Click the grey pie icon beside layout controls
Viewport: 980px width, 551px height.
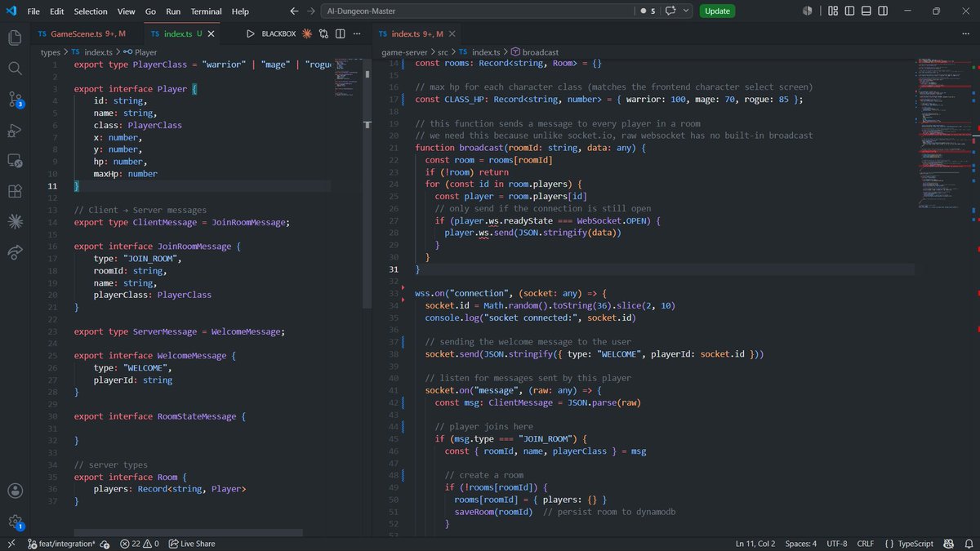(x=807, y=11)
